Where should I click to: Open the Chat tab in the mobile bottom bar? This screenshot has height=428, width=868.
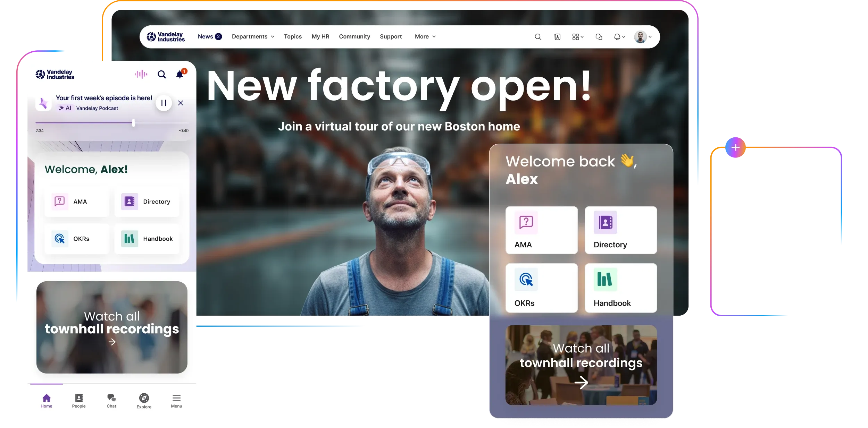click(111, 401)
